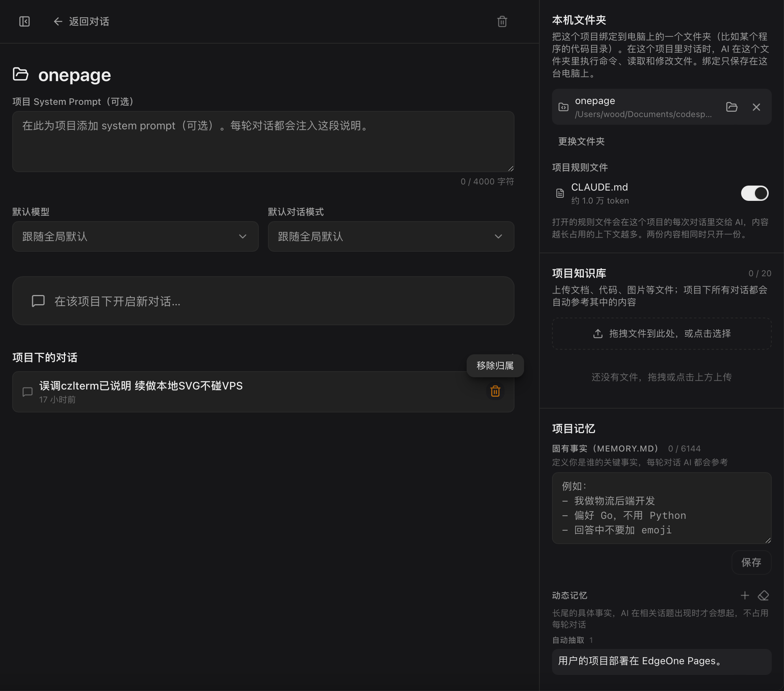Open the 默认对话模式 dropdown
Viewport: 784px width, 691px height.
pos(391,236)
